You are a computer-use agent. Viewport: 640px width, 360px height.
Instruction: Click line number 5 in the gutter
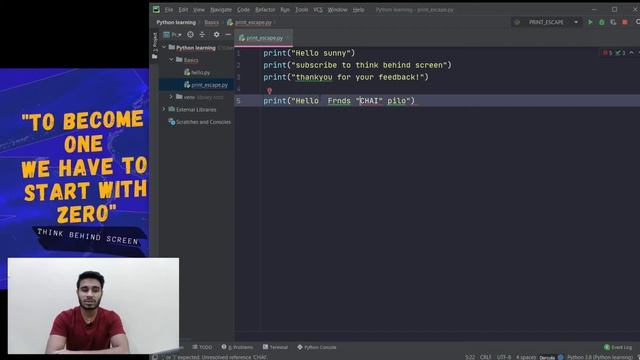point(238,101)
